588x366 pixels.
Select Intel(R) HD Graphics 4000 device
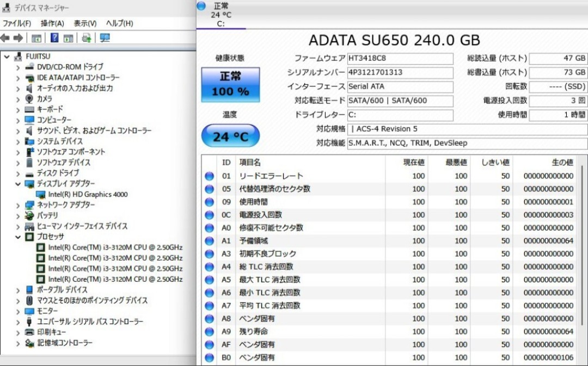(x=88, y=194)
